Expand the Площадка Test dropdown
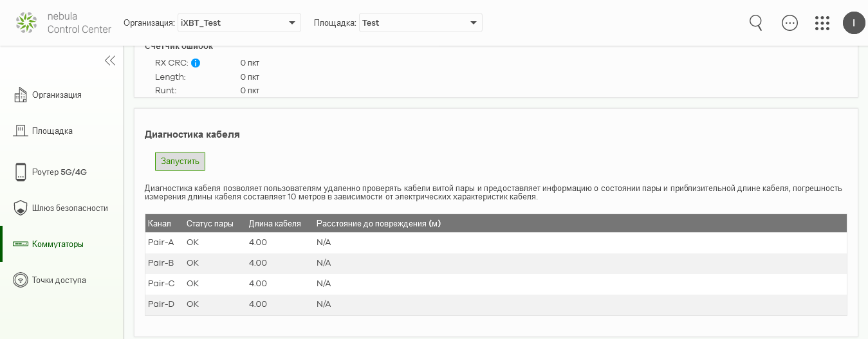The height and width of the screenshot is (339, 868). pos(421,23)
